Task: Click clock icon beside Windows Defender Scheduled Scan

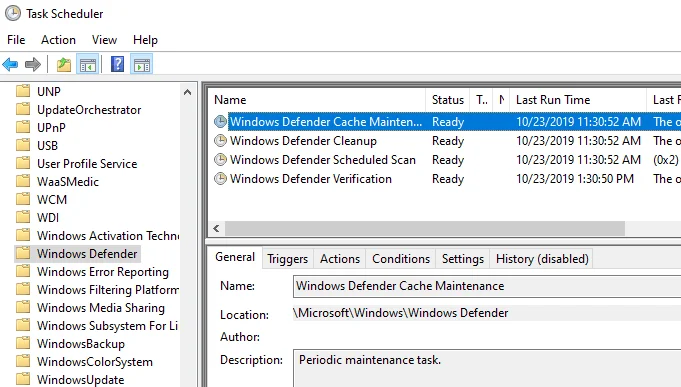Action: [221, 160]
